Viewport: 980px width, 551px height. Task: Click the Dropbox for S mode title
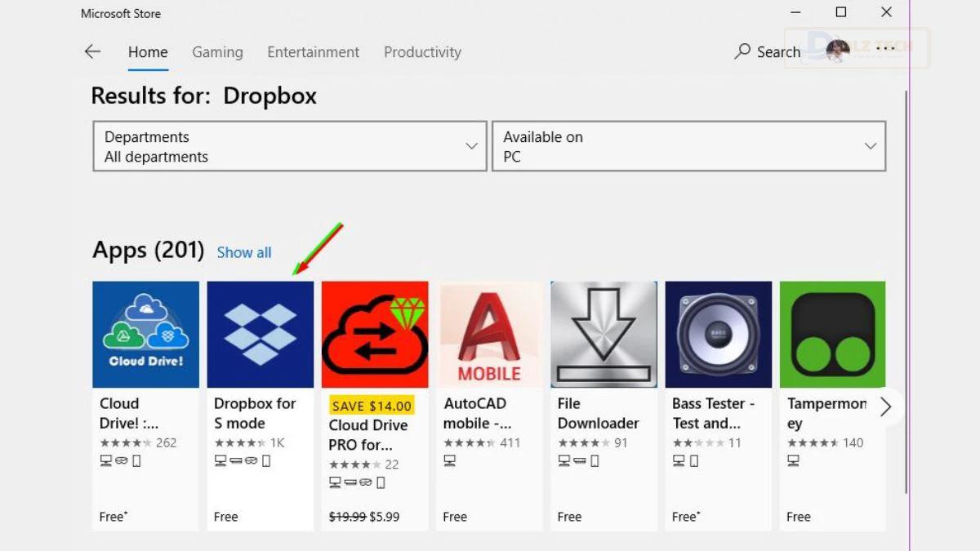(x=255, y=413)
